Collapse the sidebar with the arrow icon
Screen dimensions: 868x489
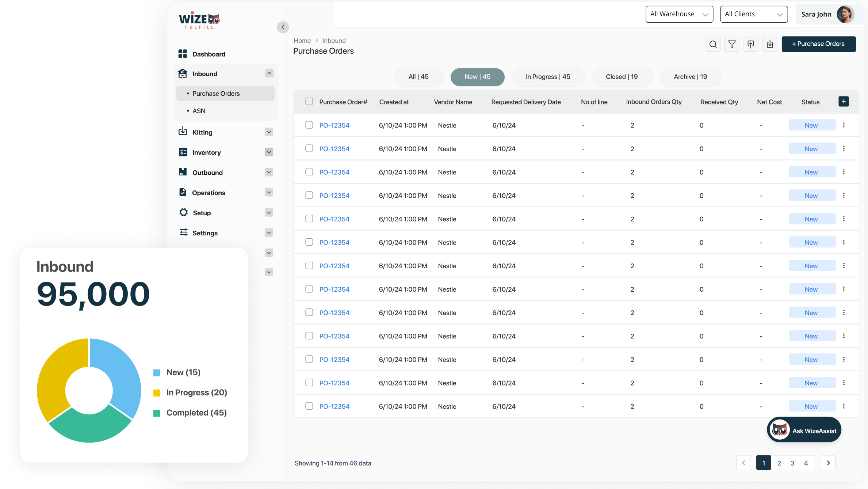[x=283, y=27]
